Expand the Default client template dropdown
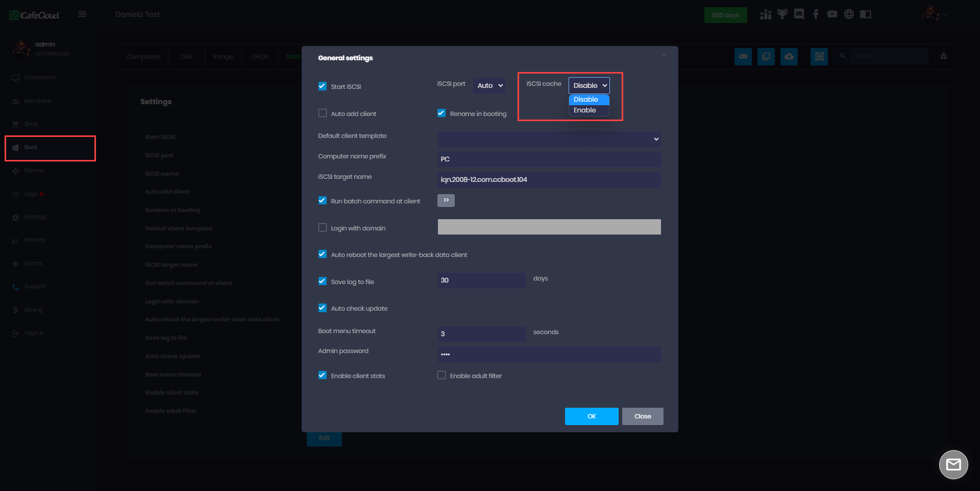Screen dimensions: 980x491 coord(549,139)
